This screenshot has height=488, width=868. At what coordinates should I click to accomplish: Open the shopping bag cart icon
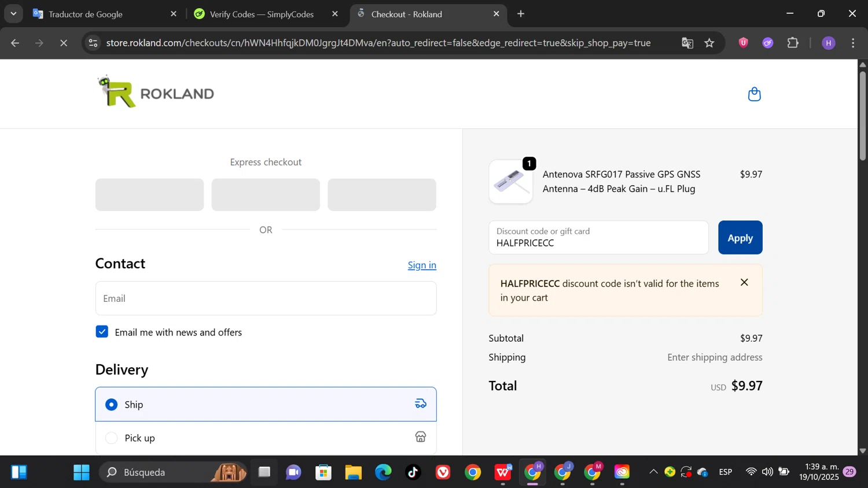tap(754, 94)
